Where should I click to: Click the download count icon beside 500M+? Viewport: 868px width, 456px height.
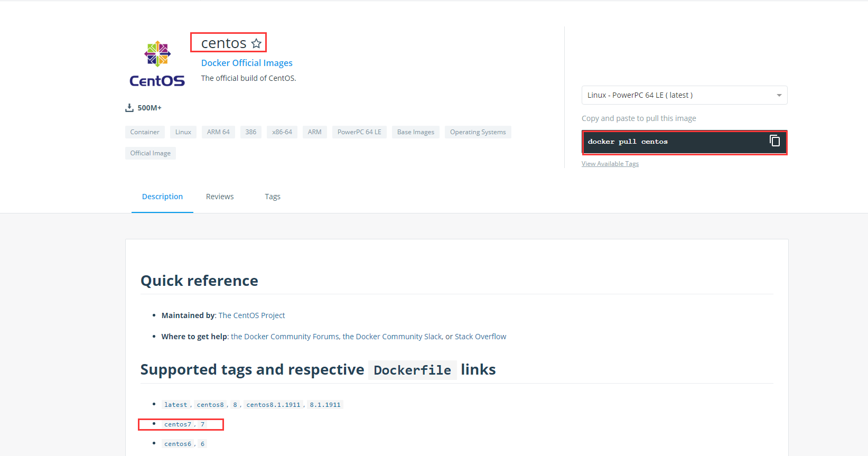click(x=129, y=108)
